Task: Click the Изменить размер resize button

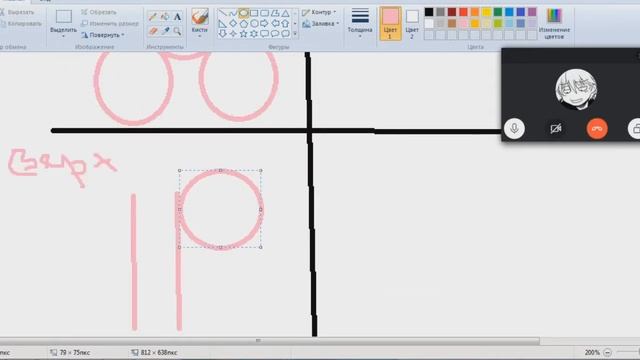Action: (110, 24)
